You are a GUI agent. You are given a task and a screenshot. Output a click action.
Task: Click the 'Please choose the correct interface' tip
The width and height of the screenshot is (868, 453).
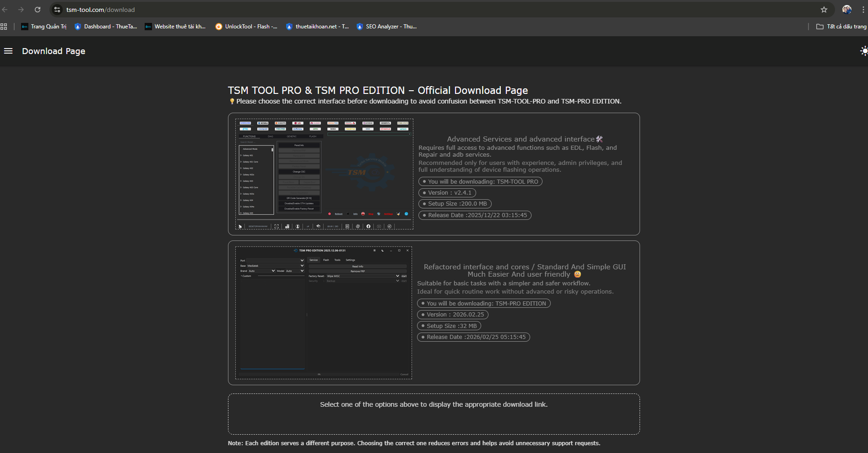click(425, 101)
